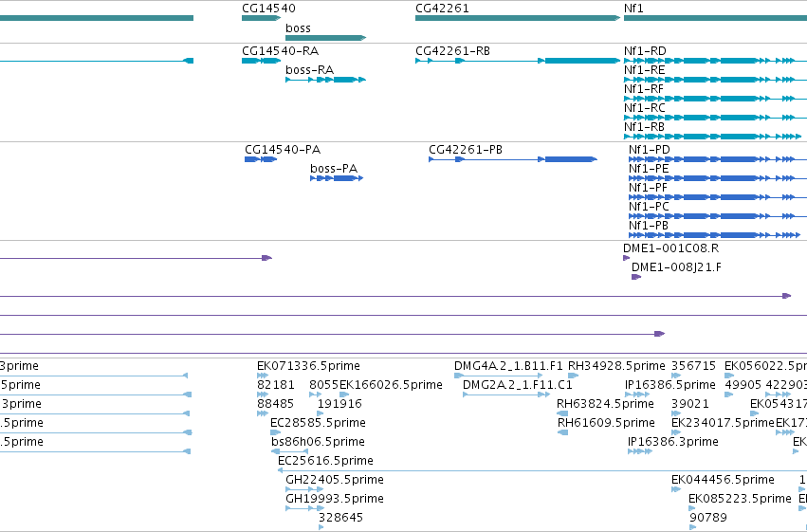Select EST EK234017.5prime
Screen dimensions: 807x532
[x=676, y=432]
